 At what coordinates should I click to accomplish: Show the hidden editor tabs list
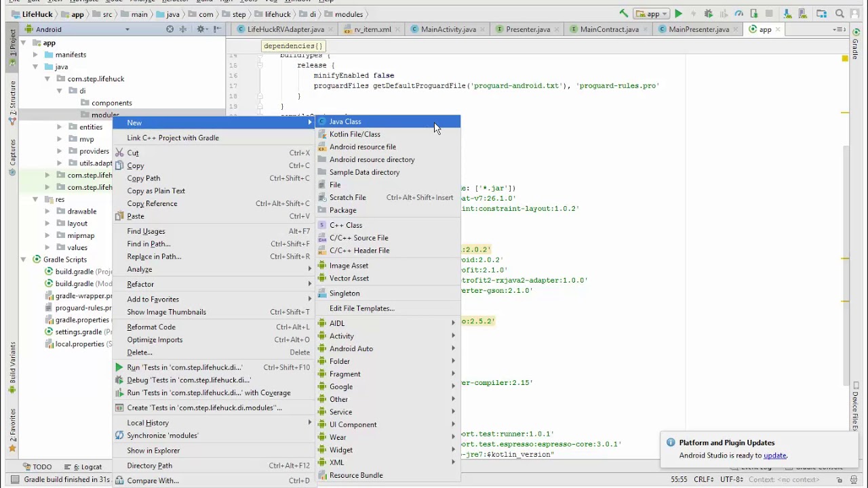click(838, 29)
